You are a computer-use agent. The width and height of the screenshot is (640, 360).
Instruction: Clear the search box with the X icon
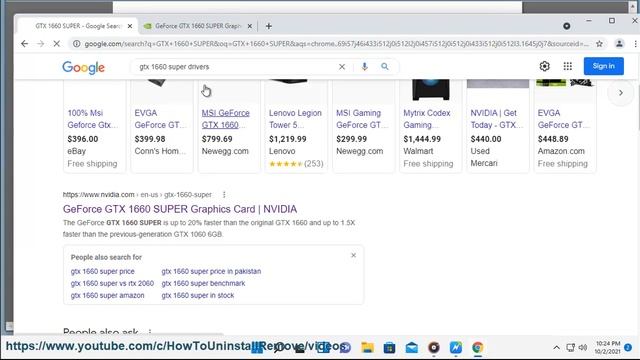pyautogui.click(x=342, y=67)
